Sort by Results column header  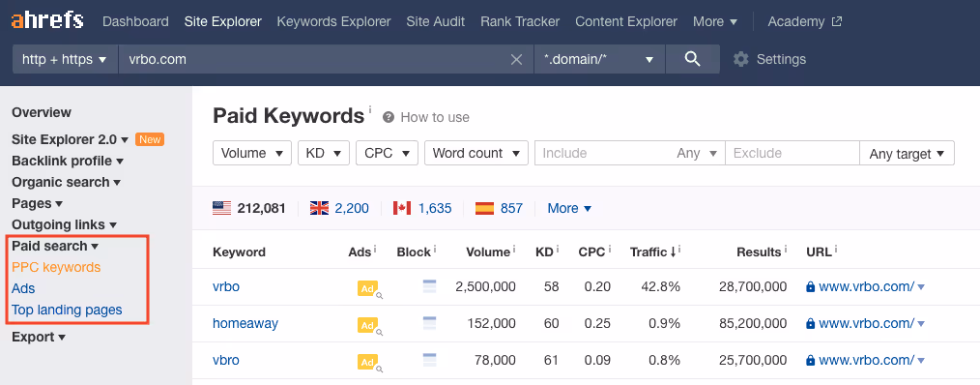759,252
